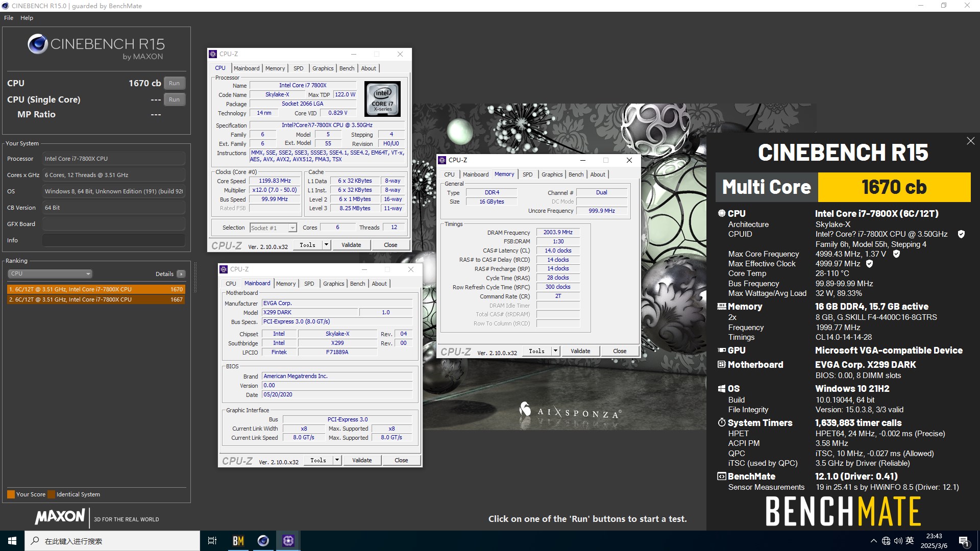Run the CPU Single Core test

coord(174,99)
